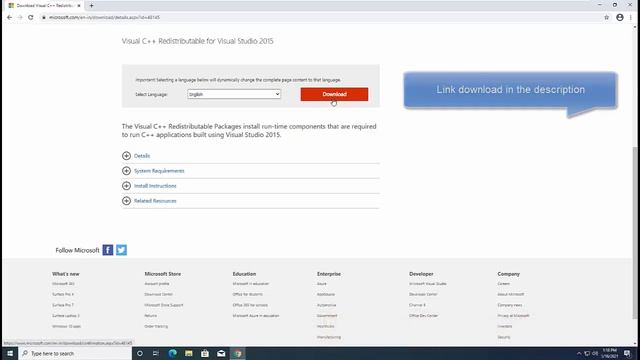Open the Office Dev Center footer link
Viewport: 640px width, 360px height.
(424, 316)
